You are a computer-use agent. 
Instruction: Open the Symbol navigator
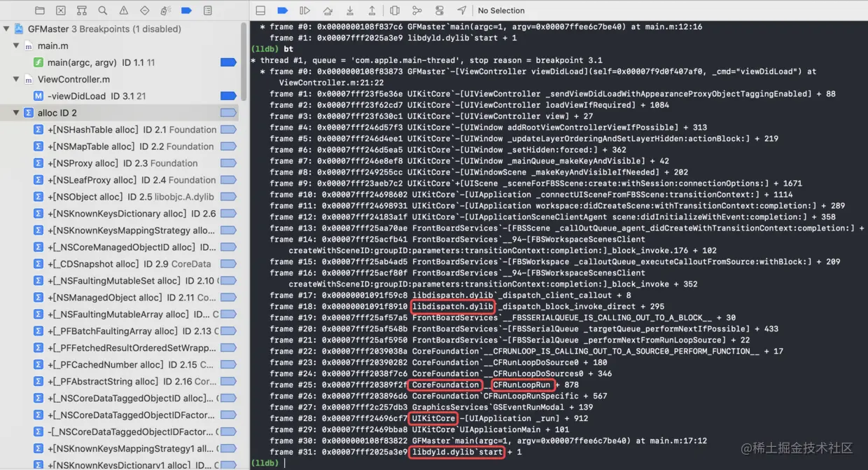pyautogui.click(x=82, y=11)
